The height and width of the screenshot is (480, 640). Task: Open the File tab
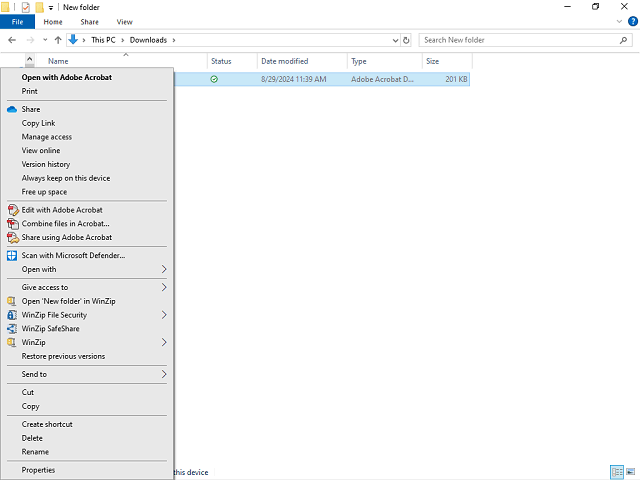18,22
